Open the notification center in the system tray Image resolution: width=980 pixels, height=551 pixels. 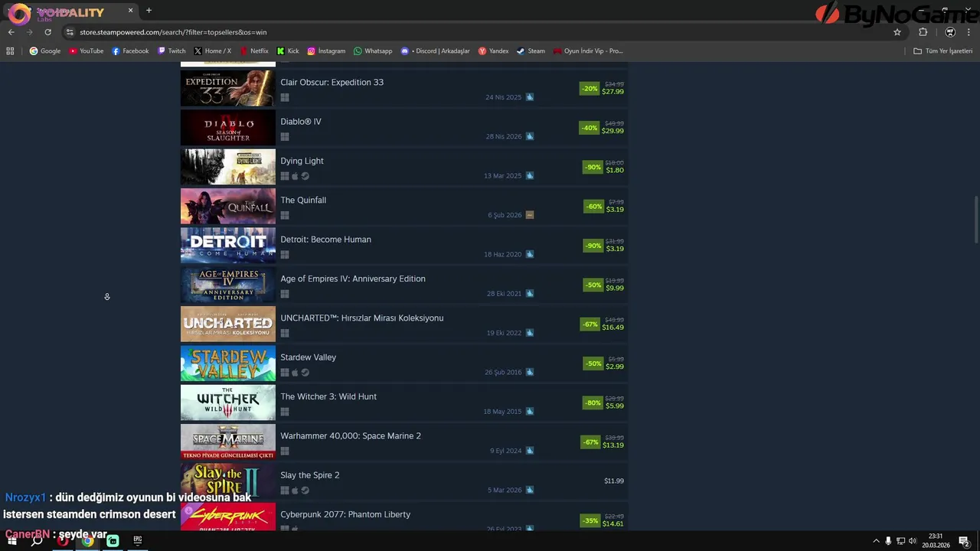[964, 541]
